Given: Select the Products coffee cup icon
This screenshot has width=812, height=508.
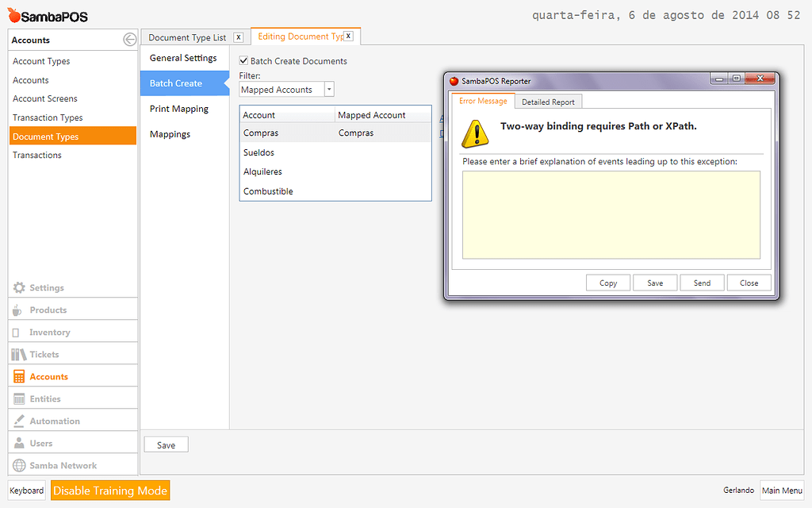Looking at the screenshot, I should [x=17, y=309].
